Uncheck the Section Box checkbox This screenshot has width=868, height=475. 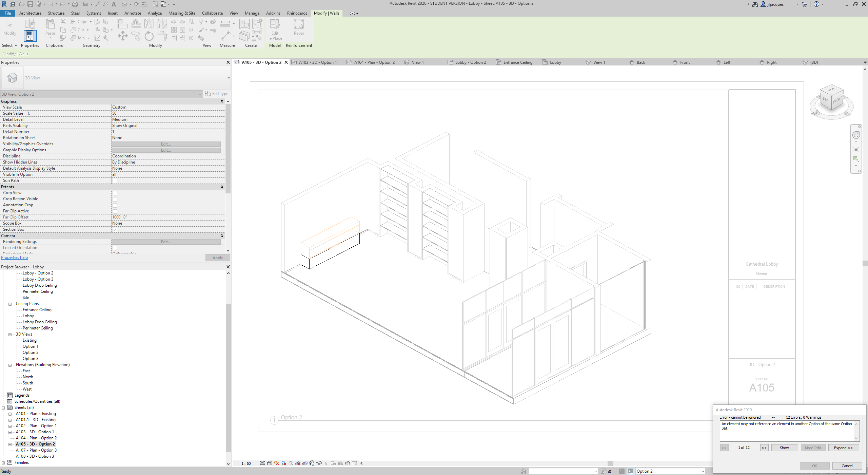tap(115, 230)
